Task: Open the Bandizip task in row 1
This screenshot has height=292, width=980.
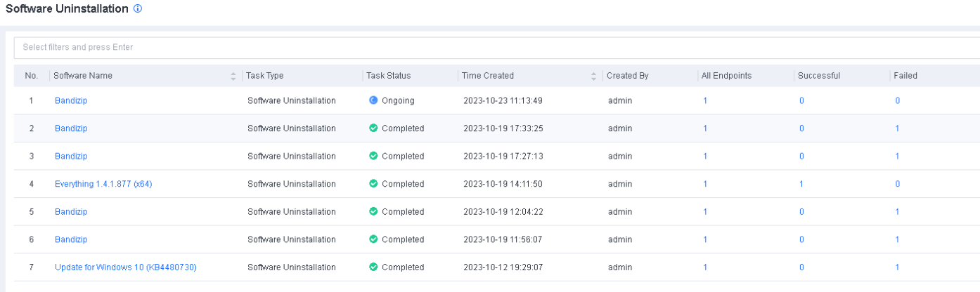Action: coord(71,100)
